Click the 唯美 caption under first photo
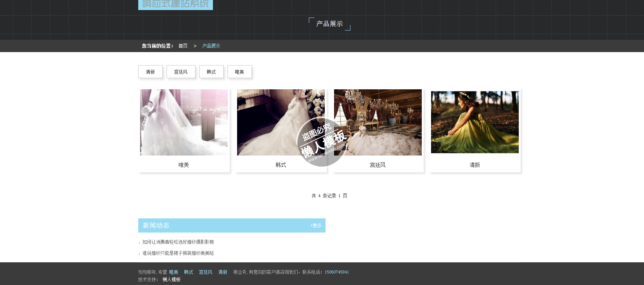644x285 pixels. [184, 165]
